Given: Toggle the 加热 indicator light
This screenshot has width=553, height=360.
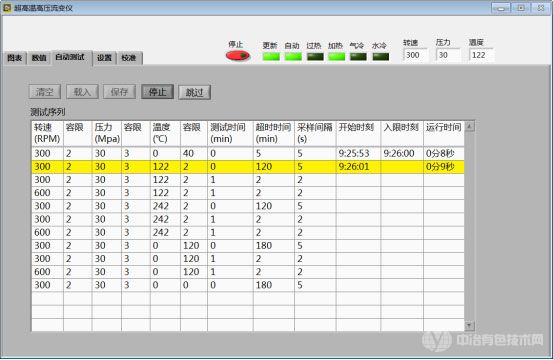Looking at the screenshot, I should (336, 56).
